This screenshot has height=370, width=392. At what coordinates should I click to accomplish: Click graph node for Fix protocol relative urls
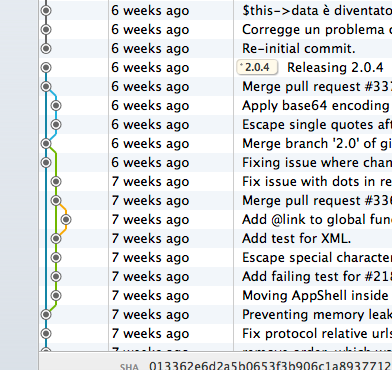tap(46, 334)
